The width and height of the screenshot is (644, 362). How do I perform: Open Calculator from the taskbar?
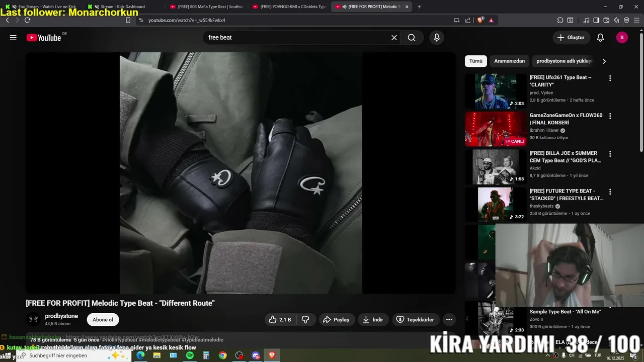(x=206, y=355)
